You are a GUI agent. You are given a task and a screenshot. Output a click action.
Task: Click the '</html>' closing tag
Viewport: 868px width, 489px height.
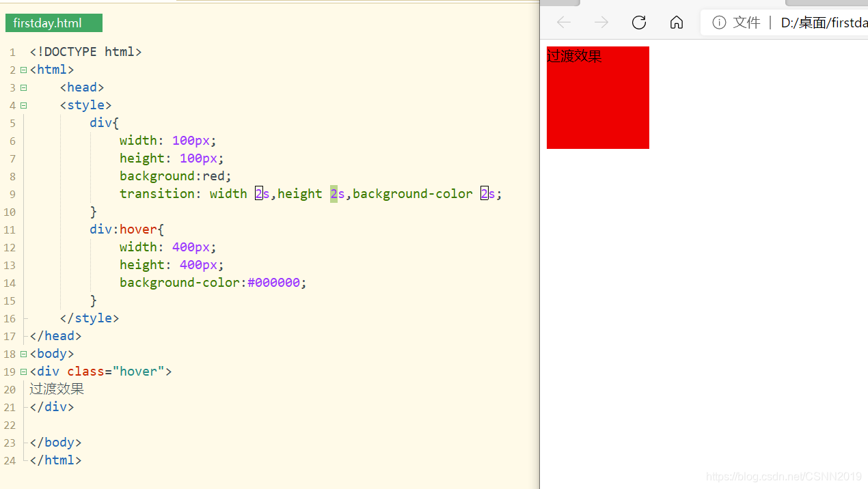coord(55,460)
